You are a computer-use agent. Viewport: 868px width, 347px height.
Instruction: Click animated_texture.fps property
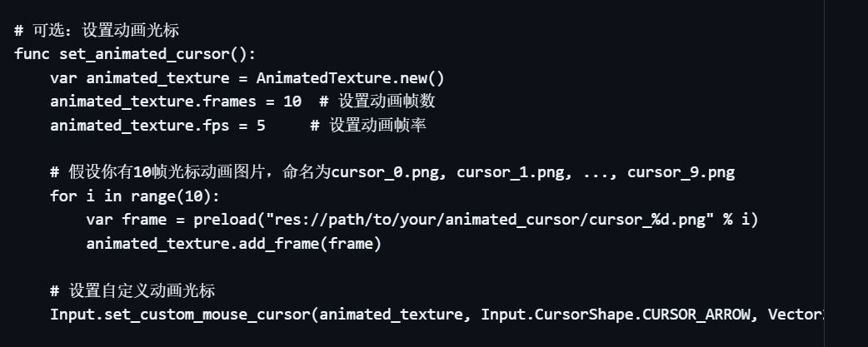click(139, 126)
